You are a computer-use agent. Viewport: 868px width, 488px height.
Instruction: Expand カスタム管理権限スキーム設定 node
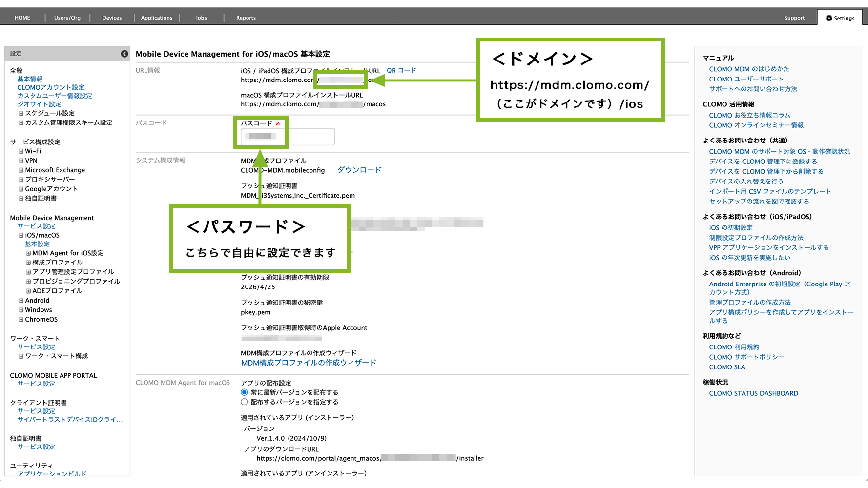[21, 123]
